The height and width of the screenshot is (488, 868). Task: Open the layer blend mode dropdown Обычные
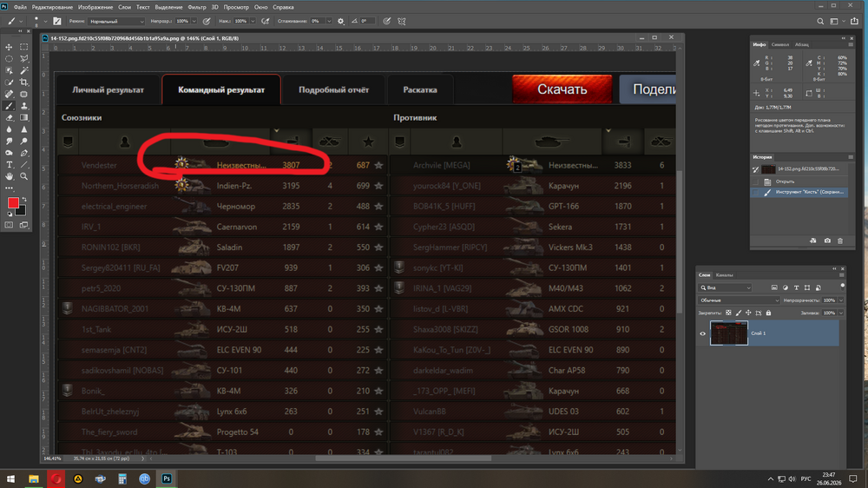click(x=739, y=300)
